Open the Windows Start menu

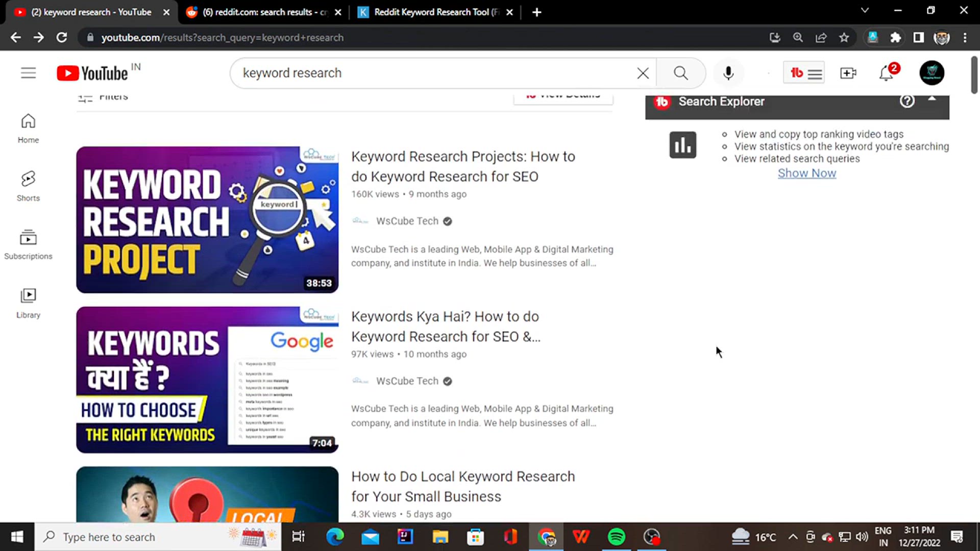click(17, 537)
